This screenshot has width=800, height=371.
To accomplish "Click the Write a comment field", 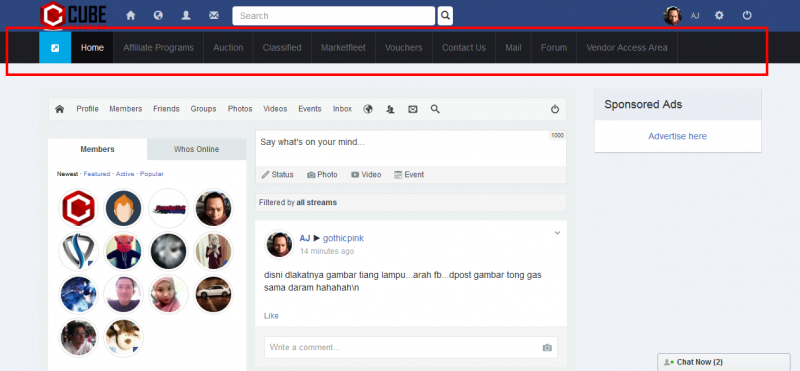I will [x=411, y=347].
